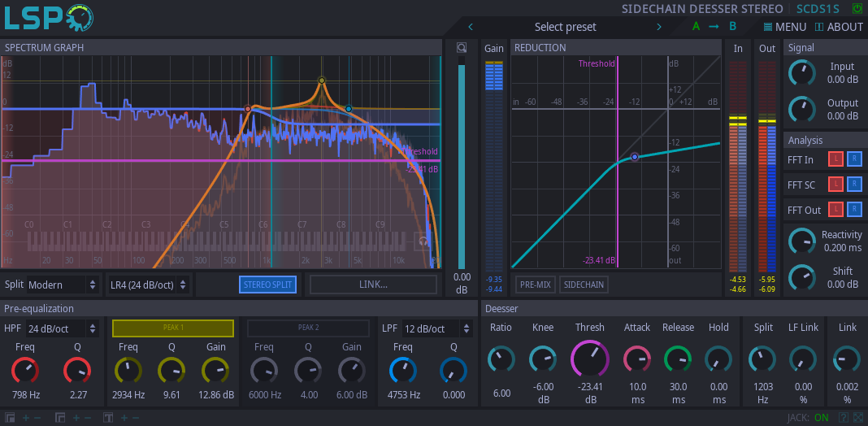Click the fullscreen icon next to help
Screen dimensions: 868x426
[x=858, y=417]
